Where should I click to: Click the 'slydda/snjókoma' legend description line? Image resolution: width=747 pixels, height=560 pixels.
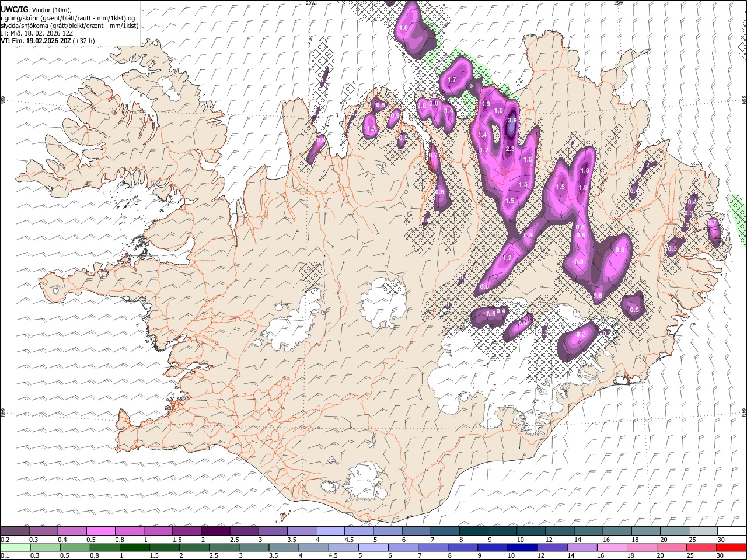tap(69, 26)
